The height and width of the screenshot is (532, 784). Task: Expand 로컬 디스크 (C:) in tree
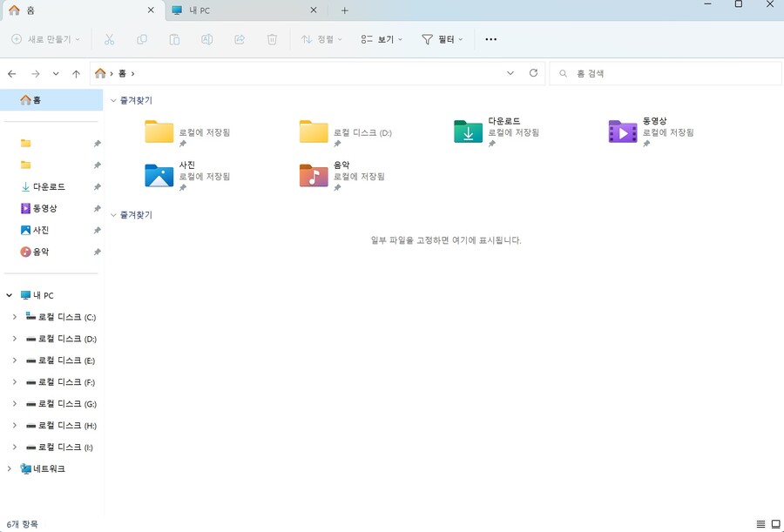tap(15, 317)
